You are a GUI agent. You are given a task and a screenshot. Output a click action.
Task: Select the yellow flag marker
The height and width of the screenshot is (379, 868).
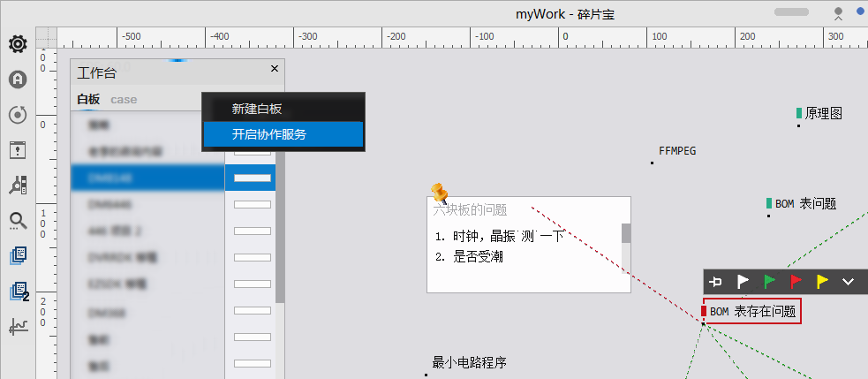822,282
